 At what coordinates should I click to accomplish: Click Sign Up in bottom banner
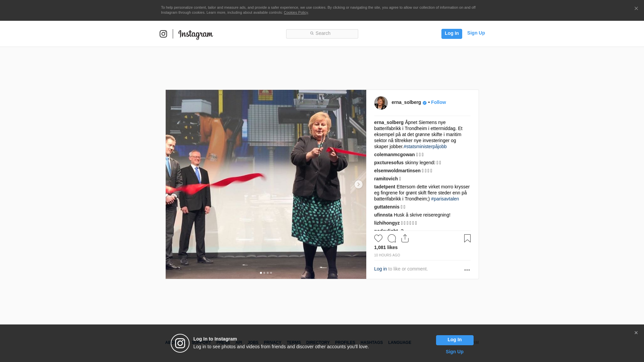(454, 352)
